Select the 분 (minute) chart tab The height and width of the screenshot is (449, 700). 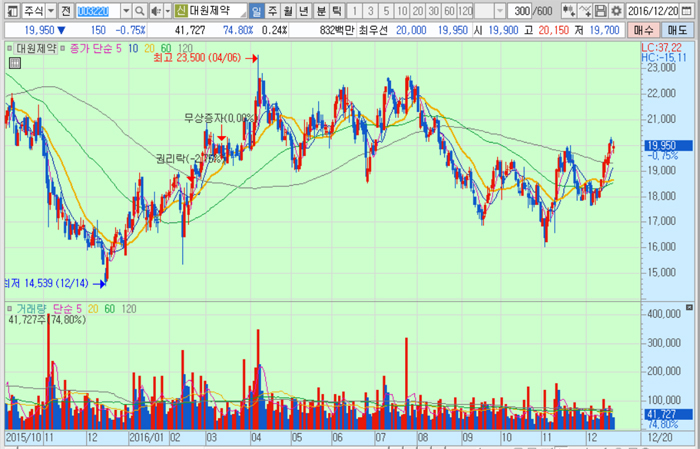click(320, 10)
